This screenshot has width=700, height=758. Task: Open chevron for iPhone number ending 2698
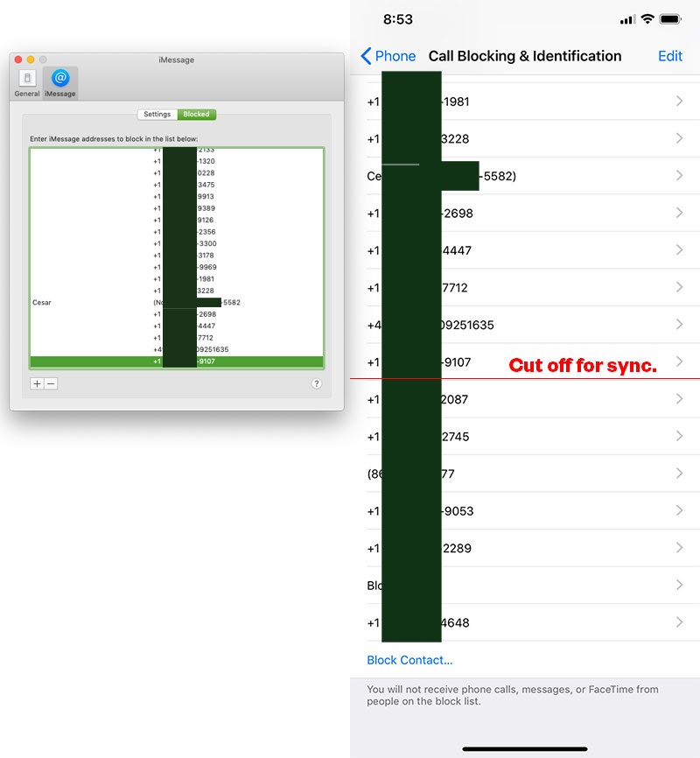pyautogui.click(x=679, y=213)
